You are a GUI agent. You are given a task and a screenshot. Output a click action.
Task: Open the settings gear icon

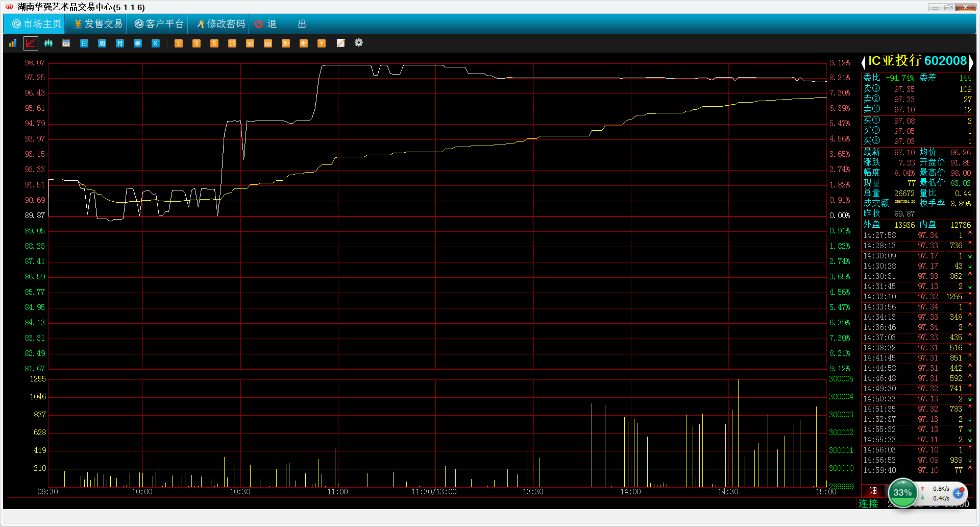click(x=359, y=43)
